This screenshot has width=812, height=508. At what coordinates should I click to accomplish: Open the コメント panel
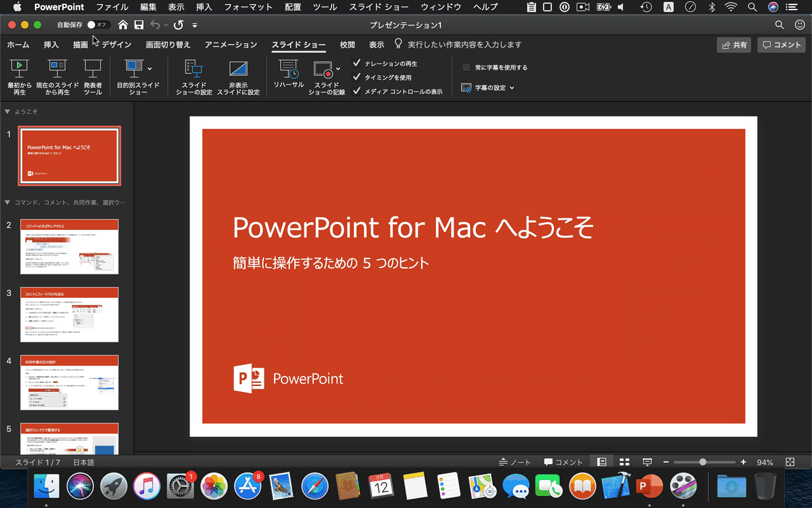(x=781, y=44)
